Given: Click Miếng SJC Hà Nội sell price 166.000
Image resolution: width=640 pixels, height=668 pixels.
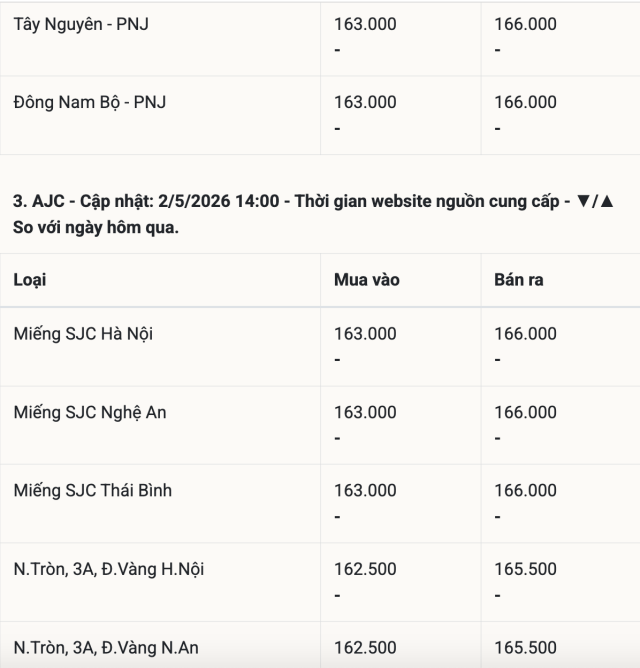Looking at the screenshot, I should coord(525,334).
